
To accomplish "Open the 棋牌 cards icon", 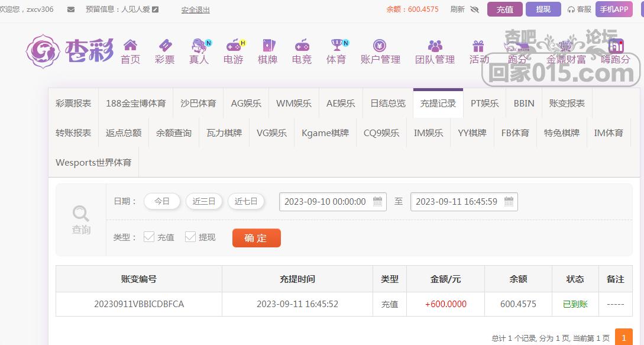I will (268, 45).
